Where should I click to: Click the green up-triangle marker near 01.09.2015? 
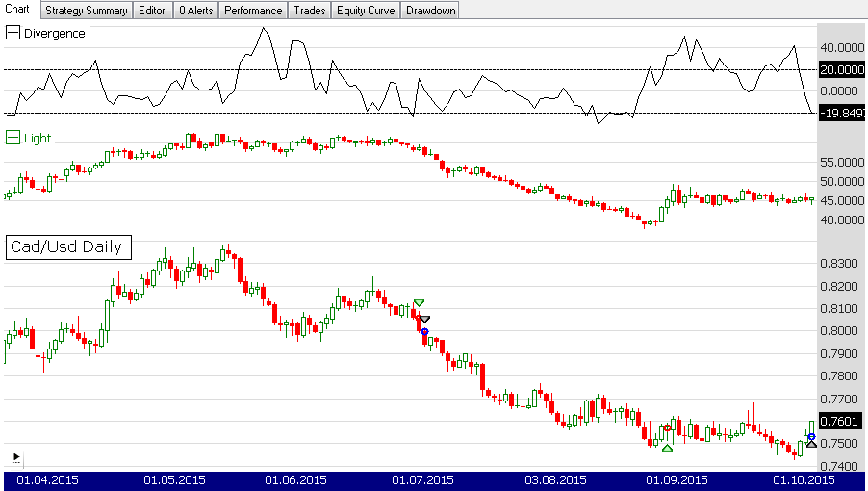(667, 448)
